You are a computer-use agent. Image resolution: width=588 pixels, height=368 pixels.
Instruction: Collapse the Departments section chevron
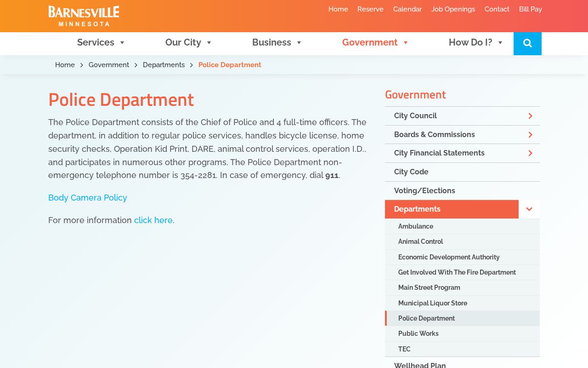[529, 209]
